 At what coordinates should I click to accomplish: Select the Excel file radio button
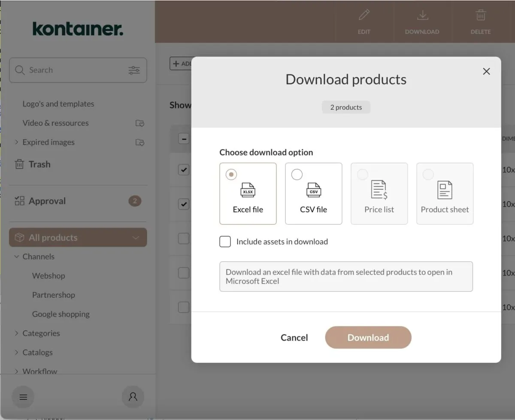[231, 174]
